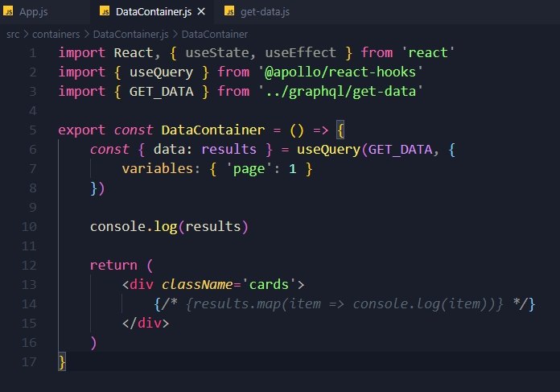
Task: Click the JS icon on DataContainer.js tab
Action: (105, 11)
